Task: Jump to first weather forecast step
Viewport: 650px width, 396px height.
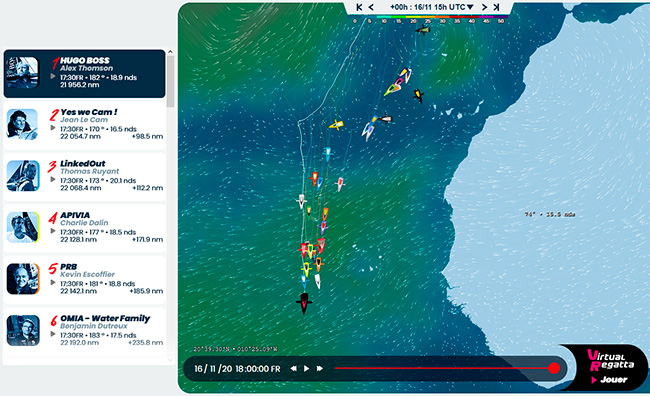Action: (359, 7)
